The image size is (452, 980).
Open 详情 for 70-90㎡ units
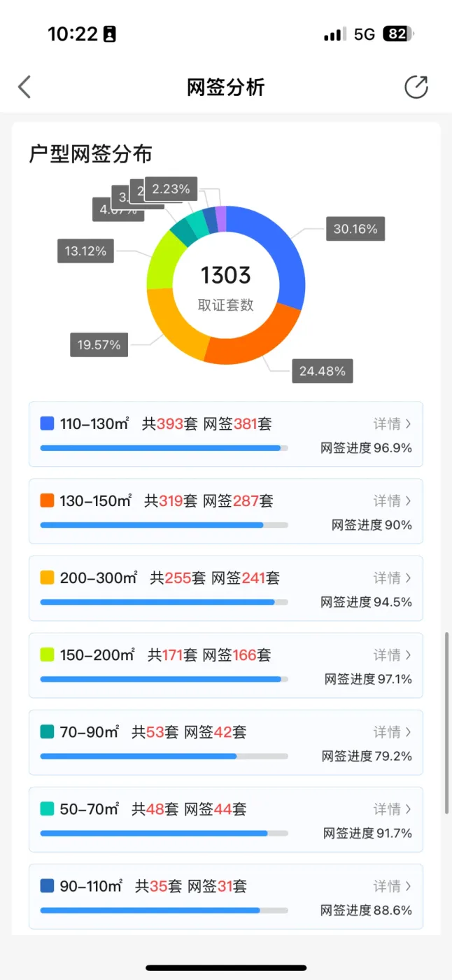click(x=392, y=731)
